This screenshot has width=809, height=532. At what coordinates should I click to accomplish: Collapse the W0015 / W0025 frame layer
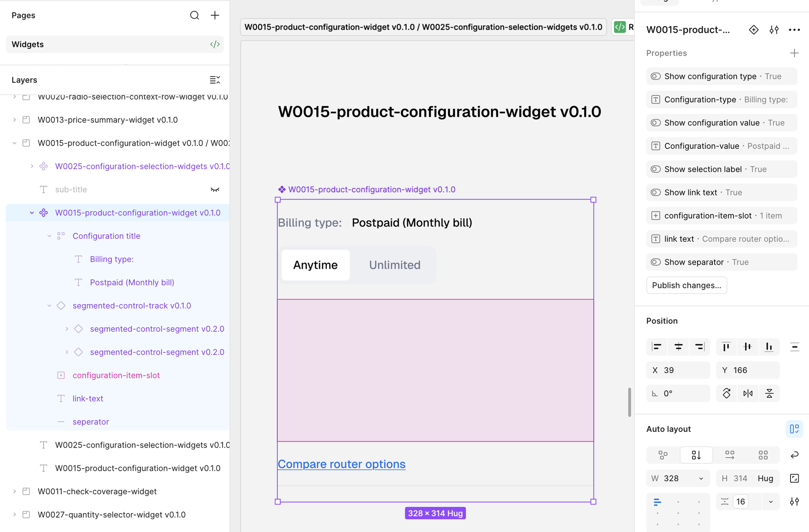click(14, 143)
